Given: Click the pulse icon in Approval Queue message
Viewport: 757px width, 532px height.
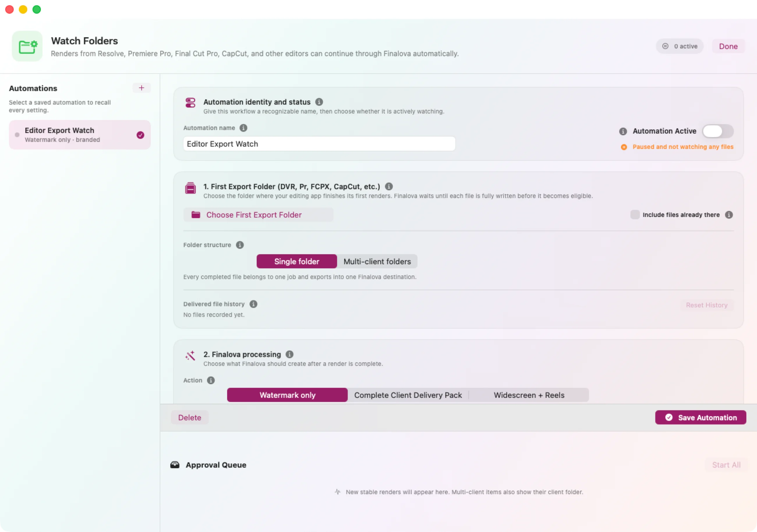Looking at the screenshot, I should 338,492.
